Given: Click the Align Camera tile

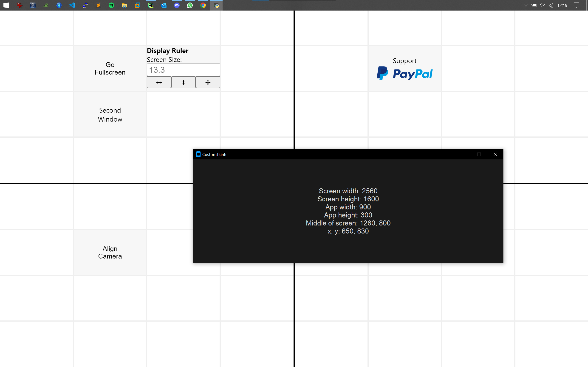Looking at the screenshot, I should tap(110, 253).
